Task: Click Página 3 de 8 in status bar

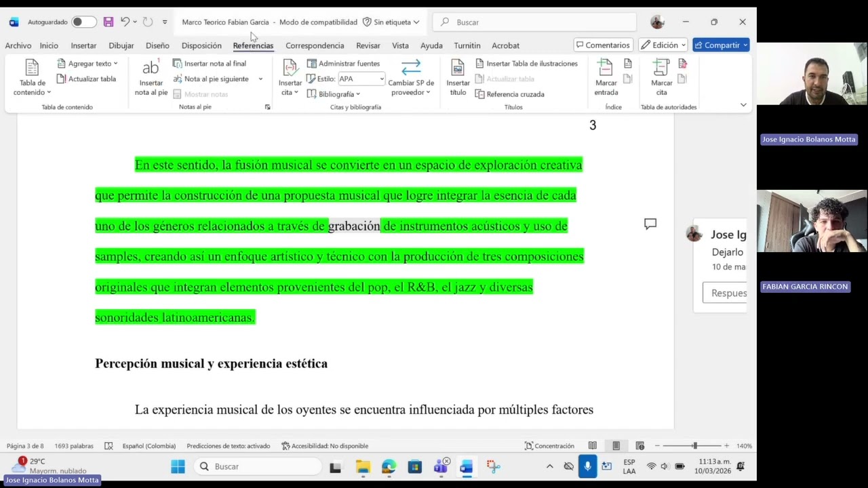Action: click(25, 446)
